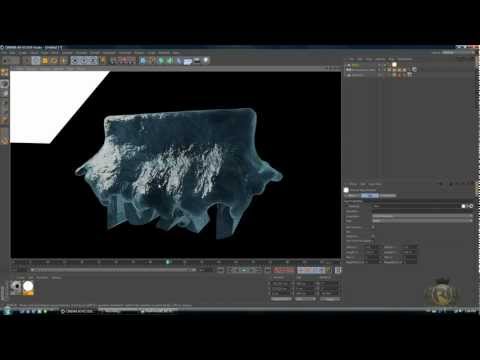Open the viewport Cameras menu
This screenshot has width=480, height=360.
(x=32, y=68)
